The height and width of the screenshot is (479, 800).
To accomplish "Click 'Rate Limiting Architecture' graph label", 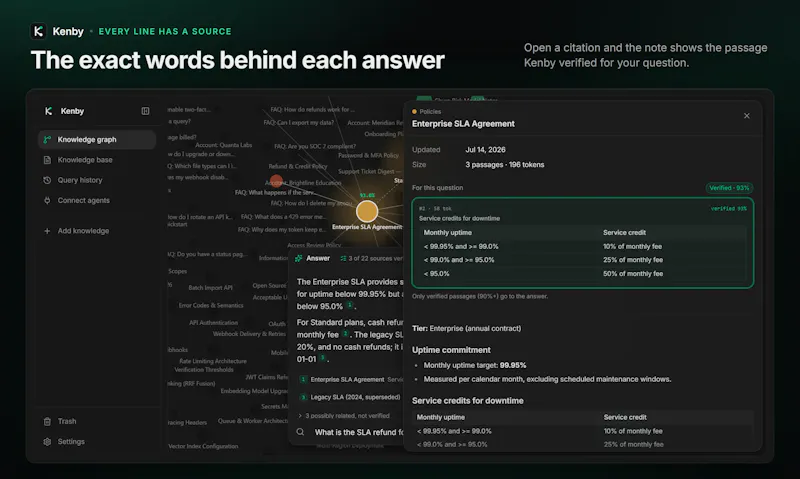I will (213, 361).
